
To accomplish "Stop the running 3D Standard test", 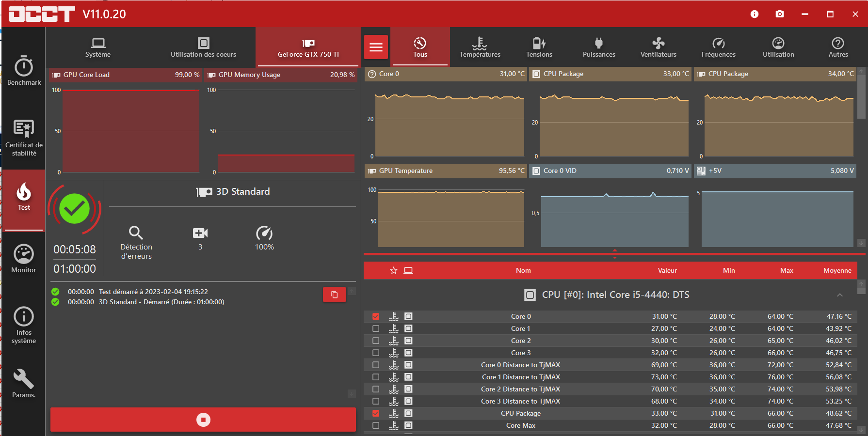I will 203,420.
